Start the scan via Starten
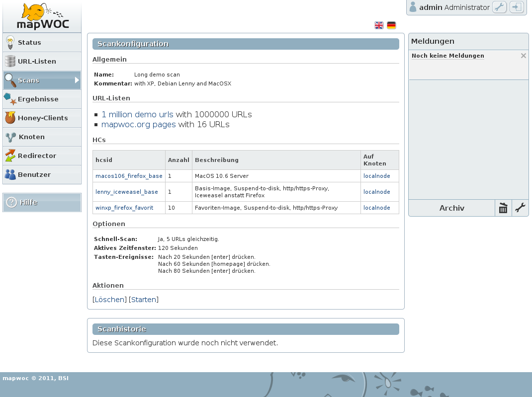Image resolution: width=532 pixels, height=397 pixels. click(144, 300)
